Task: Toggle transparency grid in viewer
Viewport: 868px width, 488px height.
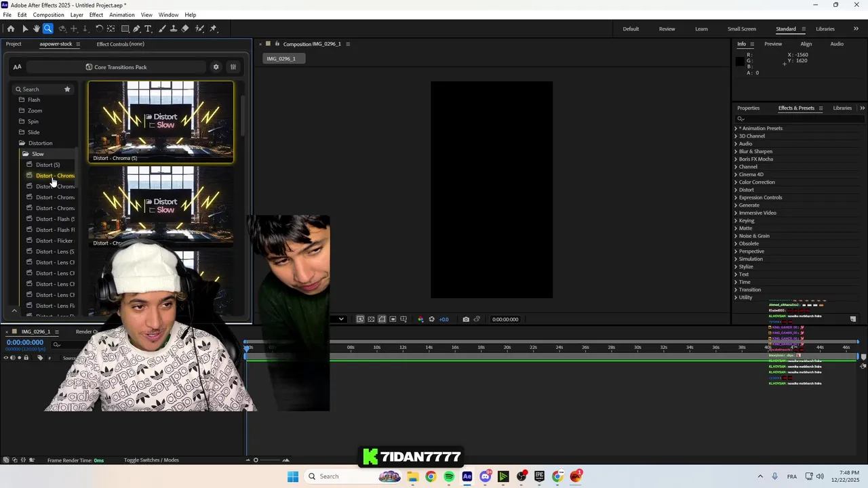Action: (x=371, y=319)
